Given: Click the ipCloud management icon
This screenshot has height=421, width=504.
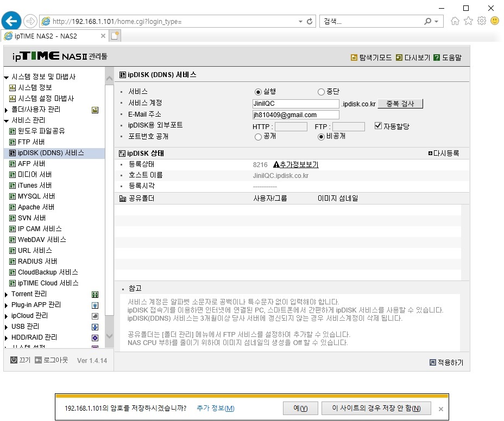Looking at the screenshot, I should click(95, 316).
